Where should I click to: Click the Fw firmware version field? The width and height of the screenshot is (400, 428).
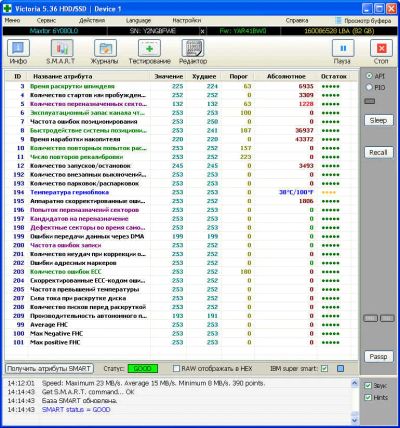click(x=243, y=31)
